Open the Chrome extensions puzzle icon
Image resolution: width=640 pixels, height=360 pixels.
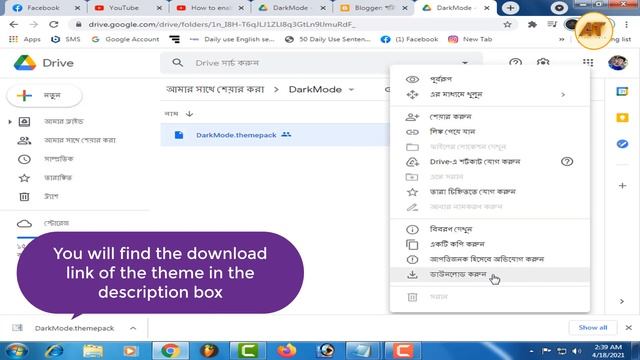click(532, 24)
